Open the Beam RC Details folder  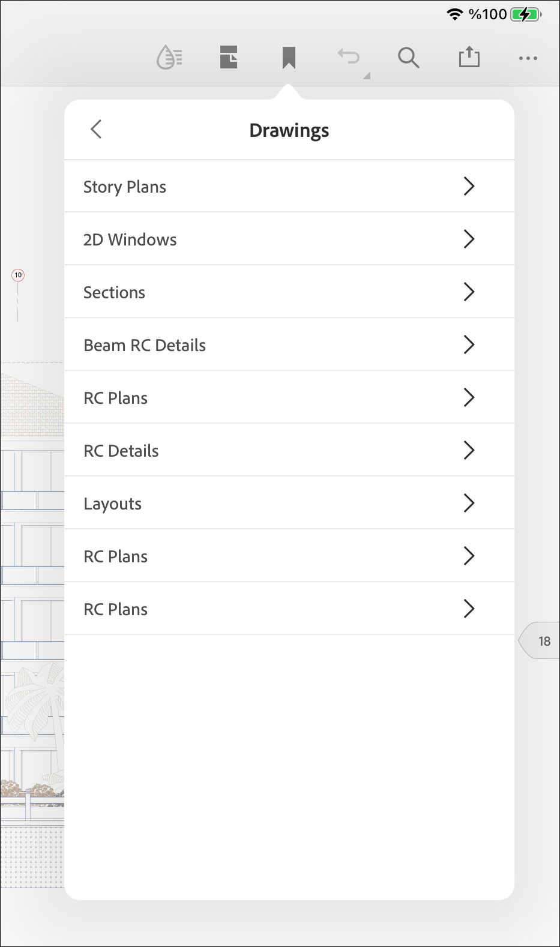145,345
